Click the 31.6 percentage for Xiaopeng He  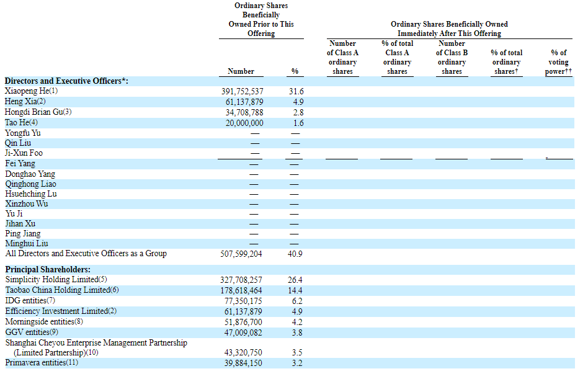pyautogui.click(x=296, y=91)
